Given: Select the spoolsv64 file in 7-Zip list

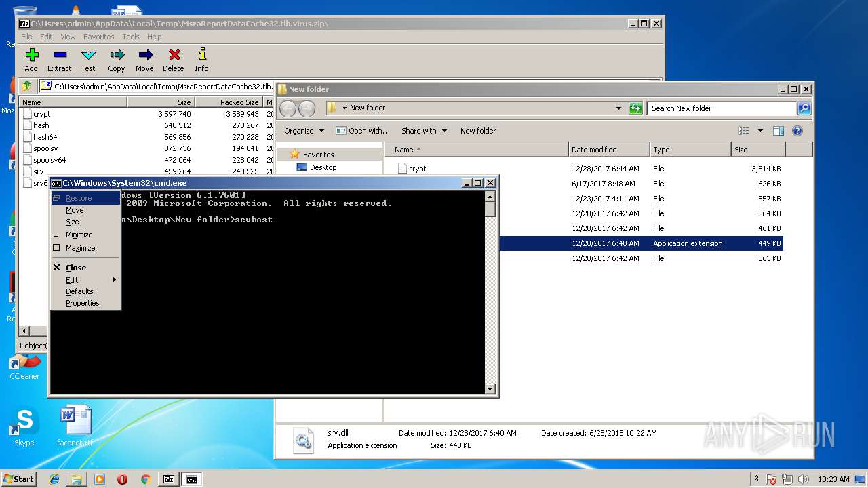Looking at the screenshot, I should (50, 160).
